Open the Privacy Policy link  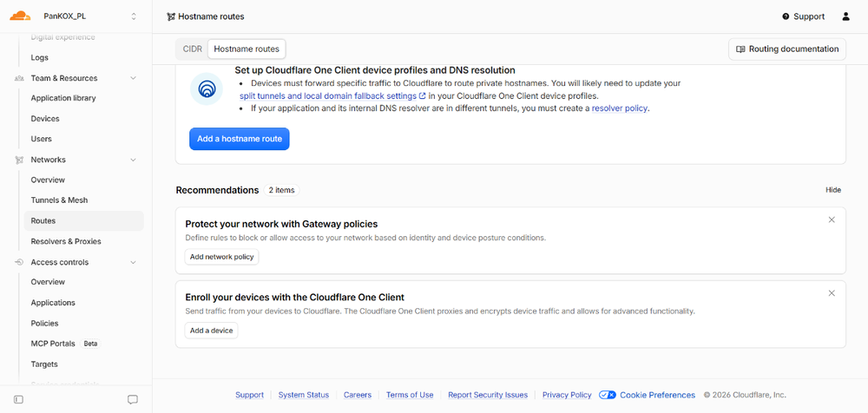[x=567, y=395]
